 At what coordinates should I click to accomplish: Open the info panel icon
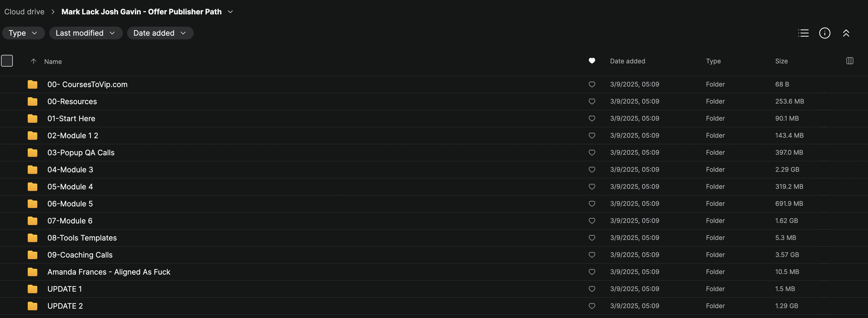coord(825,33)
